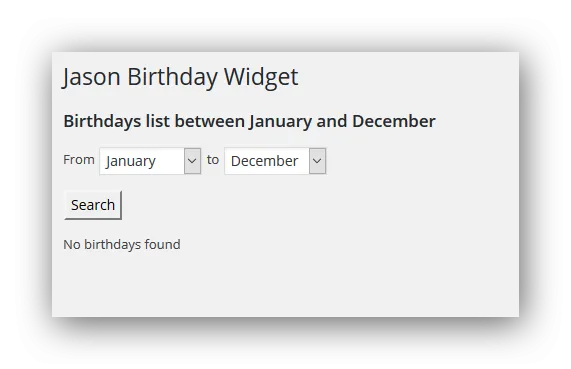Click the empty gray area below No birthdays found

point(286,284)
